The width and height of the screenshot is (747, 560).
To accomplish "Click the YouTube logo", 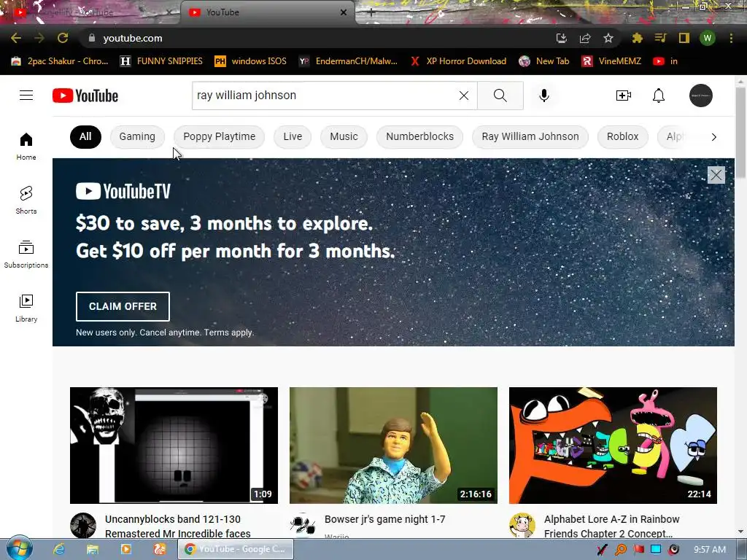I will [x=85, y=96].
